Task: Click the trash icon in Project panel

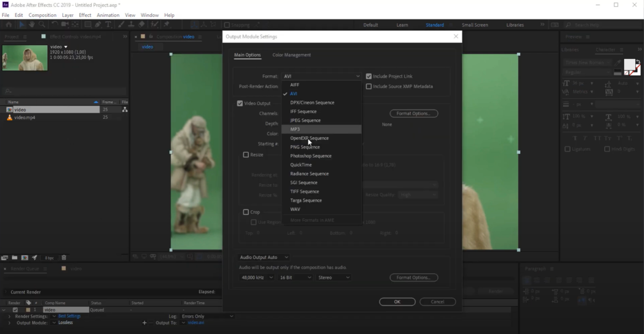Action: [64, 258]
